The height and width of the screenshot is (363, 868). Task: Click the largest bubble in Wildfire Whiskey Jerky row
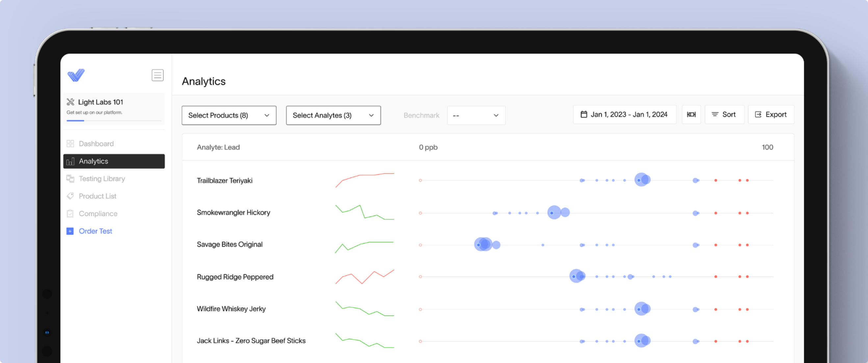(x=641, y=308)
